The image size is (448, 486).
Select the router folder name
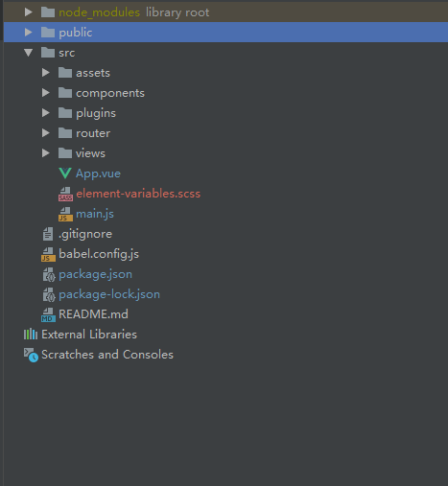[x=93, y=133]
